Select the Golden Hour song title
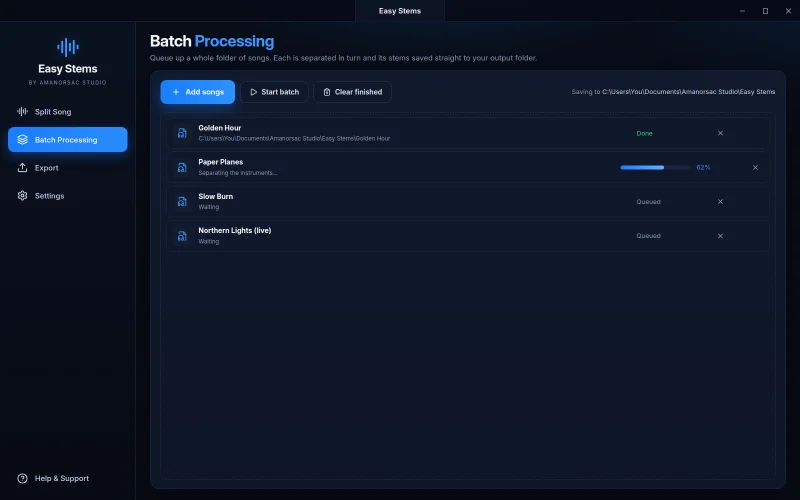Image resolution: width=800 pixels, height=500 pixels. coord(220,128)
